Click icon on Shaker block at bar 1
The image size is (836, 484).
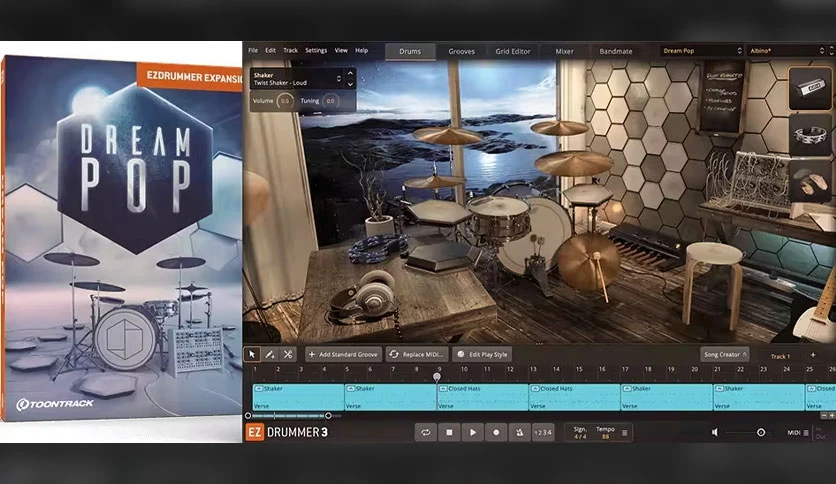259,389
